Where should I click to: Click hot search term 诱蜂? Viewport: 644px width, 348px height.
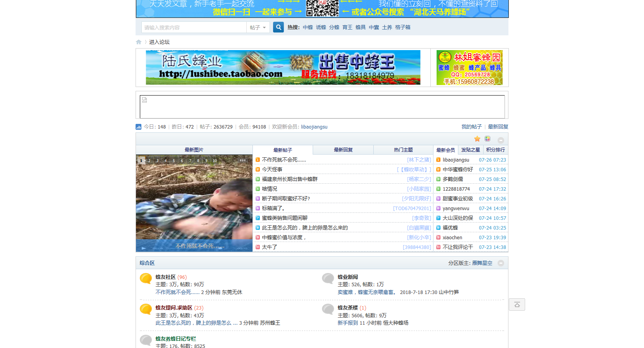(321, 28)
